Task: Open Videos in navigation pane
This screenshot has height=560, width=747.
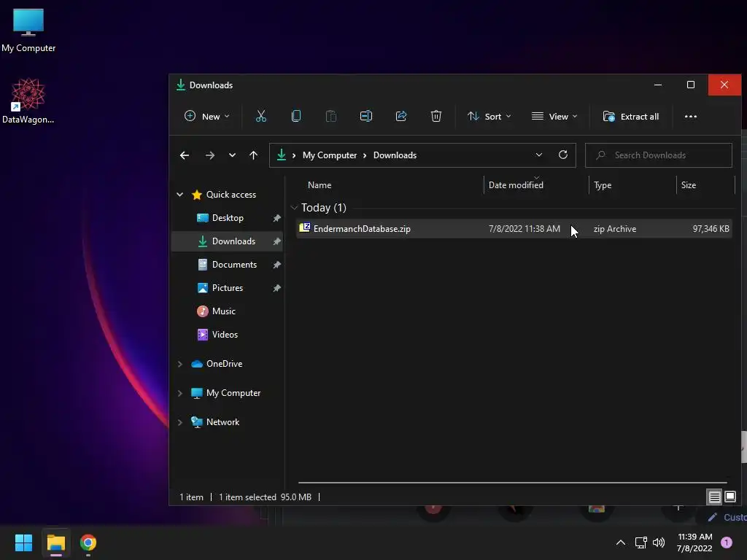Action: click(225, 335)
